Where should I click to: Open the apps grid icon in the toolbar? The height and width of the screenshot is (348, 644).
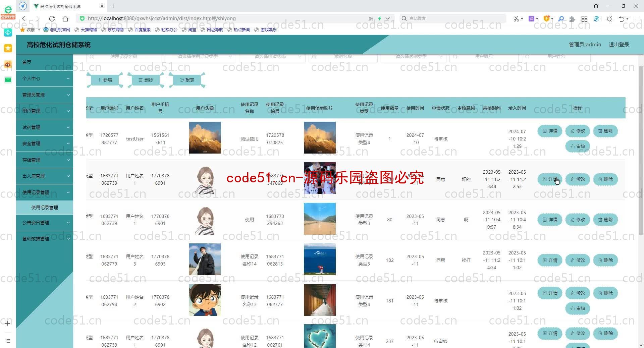click(584, 19)
